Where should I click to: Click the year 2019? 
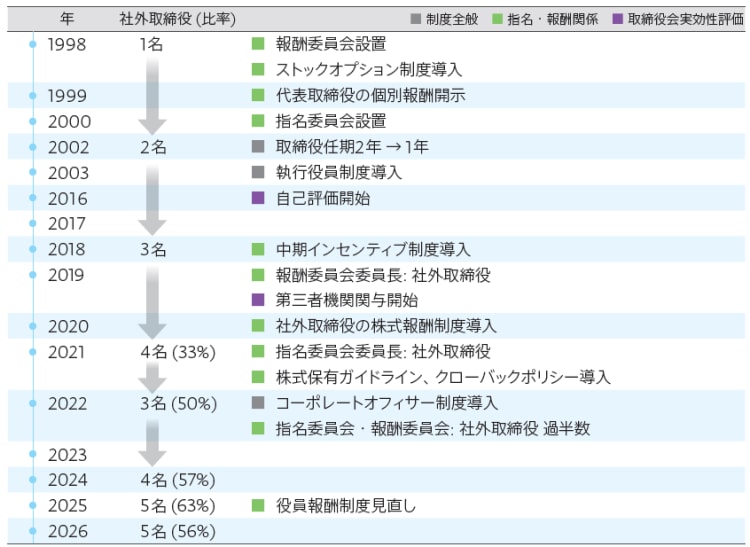coord(66,275)
